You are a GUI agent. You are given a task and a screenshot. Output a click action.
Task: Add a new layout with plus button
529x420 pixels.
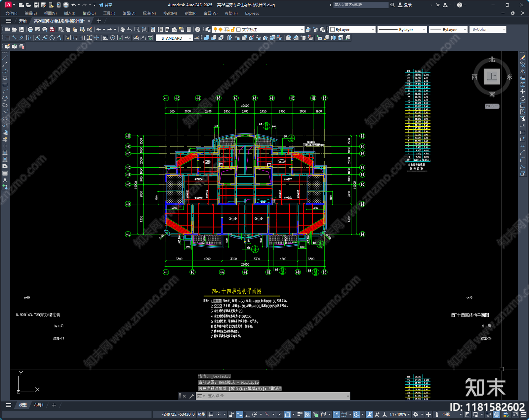(x=54, y=405)
